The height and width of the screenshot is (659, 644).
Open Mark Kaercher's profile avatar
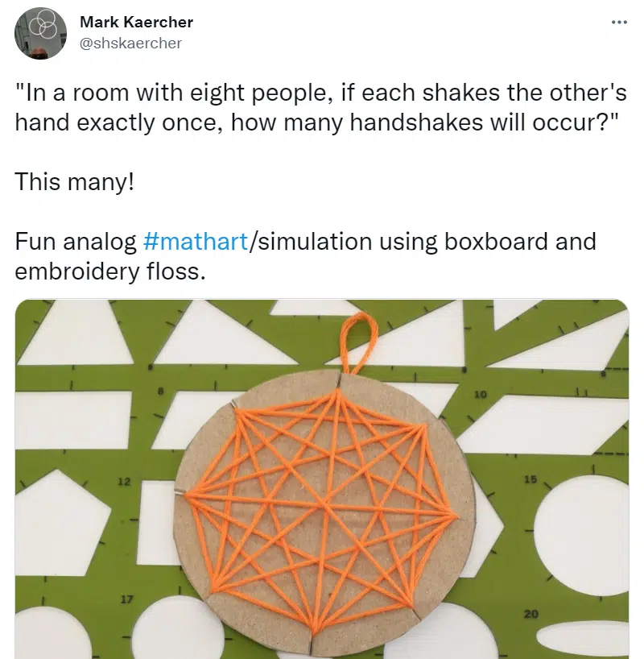click(40, 33)
